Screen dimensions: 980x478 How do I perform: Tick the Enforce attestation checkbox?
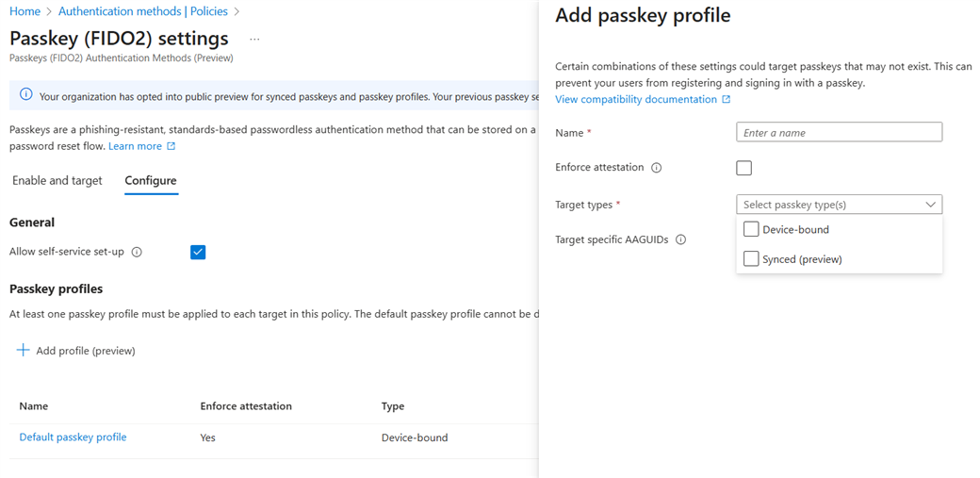pyautogui.click(x=744, y=168)
